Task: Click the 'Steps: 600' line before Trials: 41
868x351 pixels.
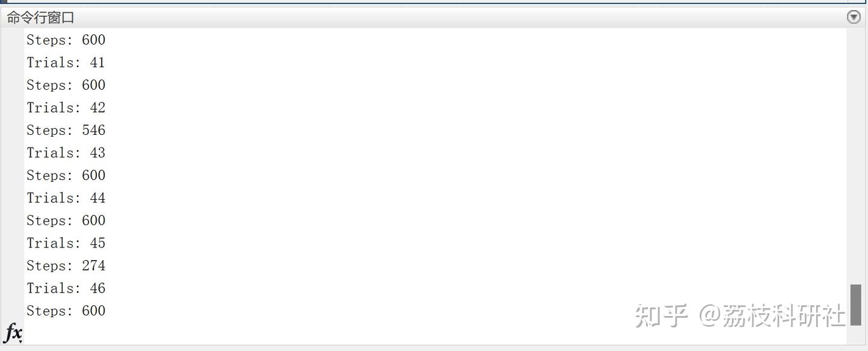Action: pos(66,40)
